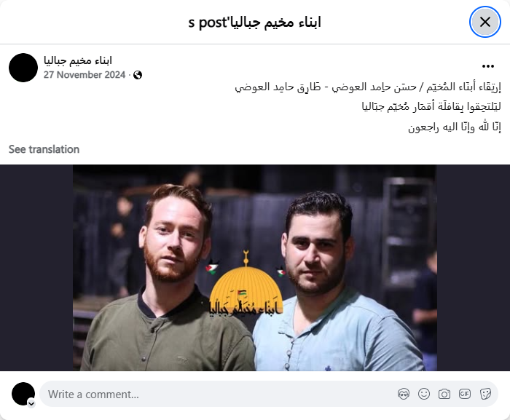This screenshot has height=420, width=510.
Task: Open the ابناء مخيم جباليا page name
Action: click(78, 61)
